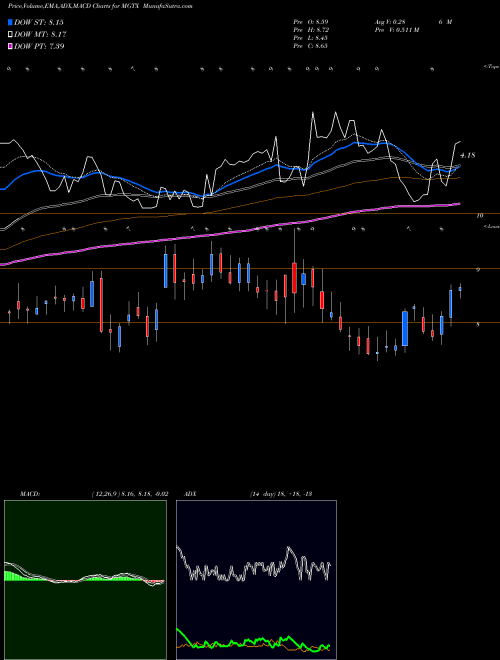Screen dimensions: 500x660
Task: Click the '<Tops' marker label
Action: [491, 66]
